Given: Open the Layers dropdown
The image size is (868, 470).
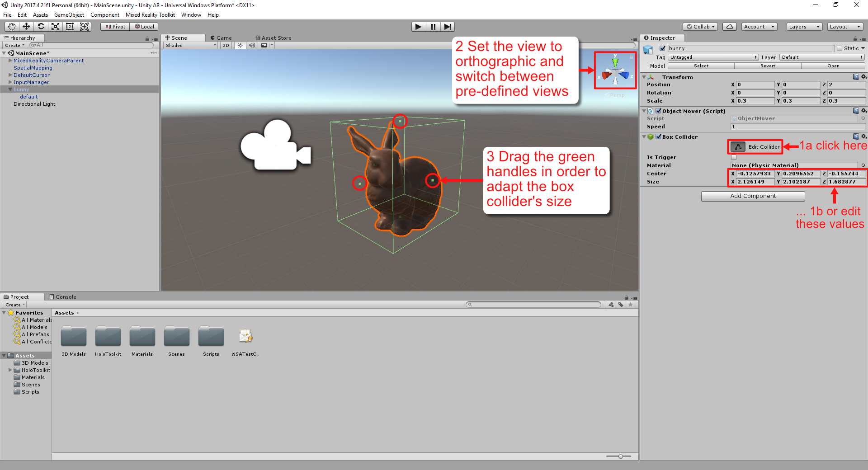Looking at the screenshot, I should click(x=804, y=27).
